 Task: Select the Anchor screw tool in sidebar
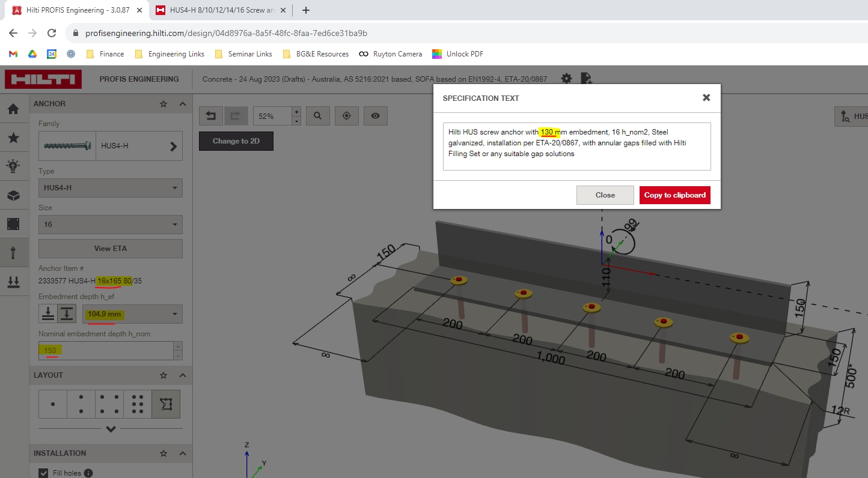(14, 252)
